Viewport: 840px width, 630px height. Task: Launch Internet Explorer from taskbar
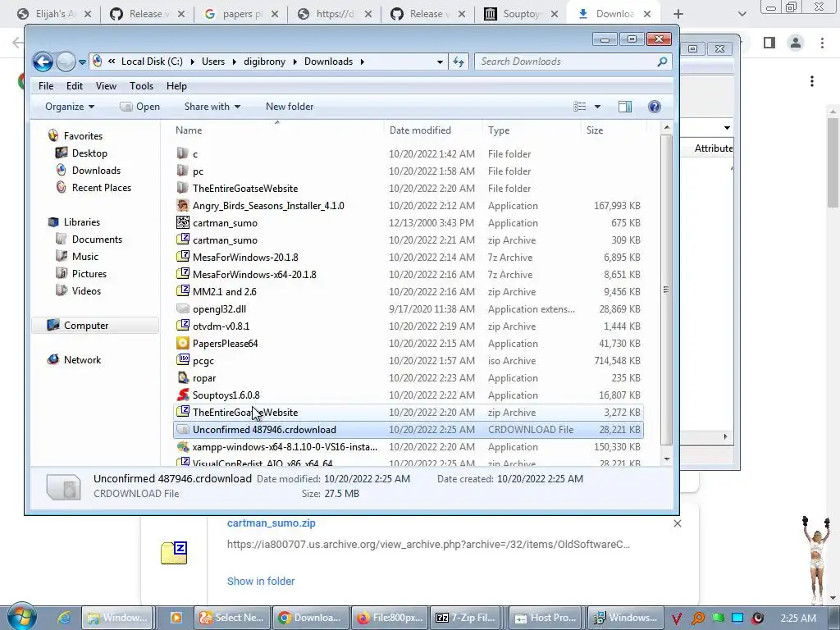(x=64, y=618)
